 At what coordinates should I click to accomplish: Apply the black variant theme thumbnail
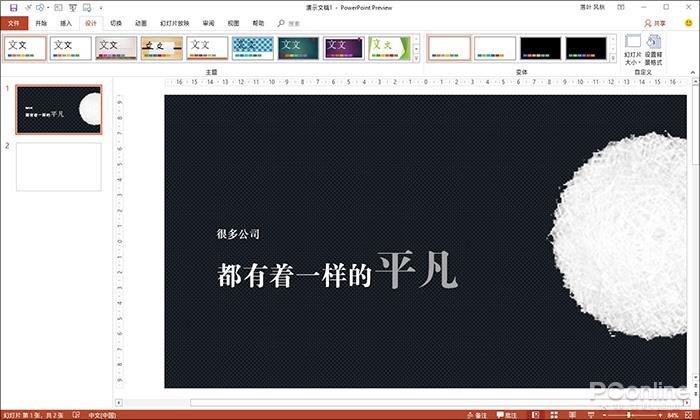[x=540, y=48]
